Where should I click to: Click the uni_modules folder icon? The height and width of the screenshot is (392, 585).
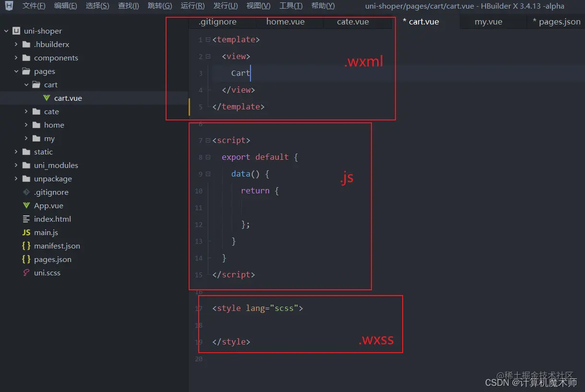[26, 166]
